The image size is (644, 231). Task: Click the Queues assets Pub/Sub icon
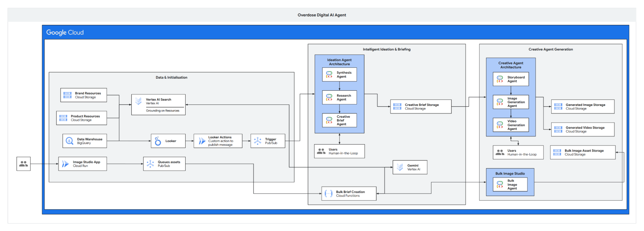[150, 164]
